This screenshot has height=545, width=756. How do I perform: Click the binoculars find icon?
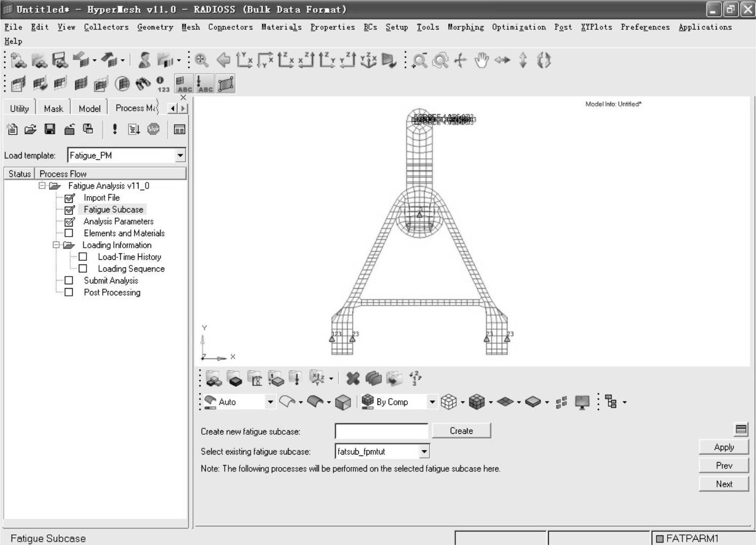(143, 83)
